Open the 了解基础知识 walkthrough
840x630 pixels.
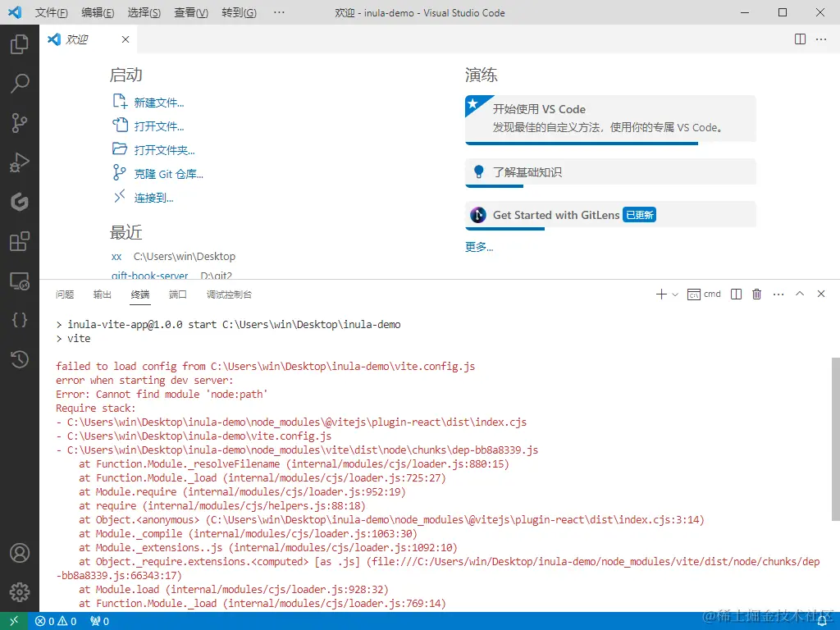610,172
